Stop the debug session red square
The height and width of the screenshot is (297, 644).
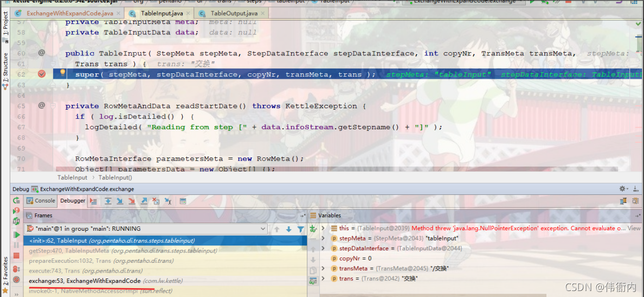click(x=16, y=256)
